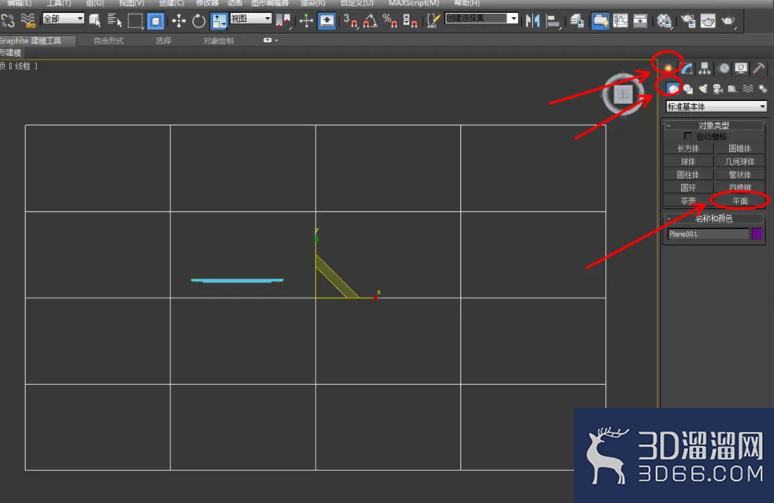Switch to the 自由形式 ribbon tab
Screen dimensions: 774x503
click(109, 40)
